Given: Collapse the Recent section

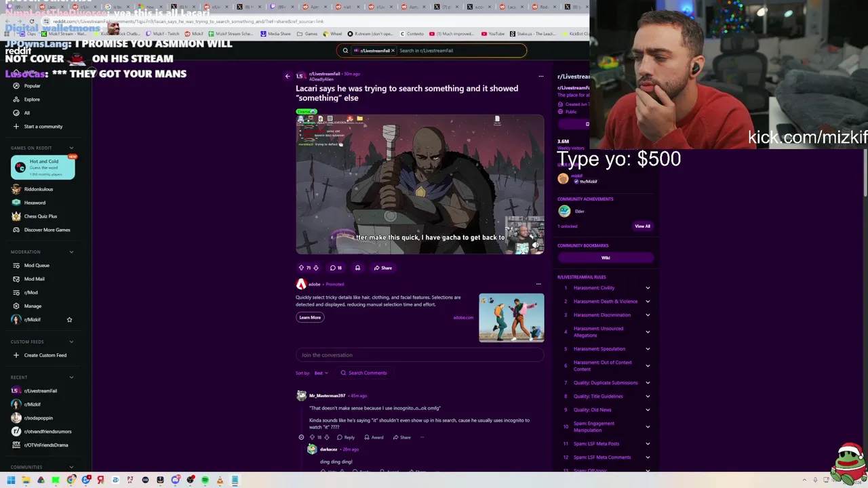Looking at the screenshot, I should (71, 378).
